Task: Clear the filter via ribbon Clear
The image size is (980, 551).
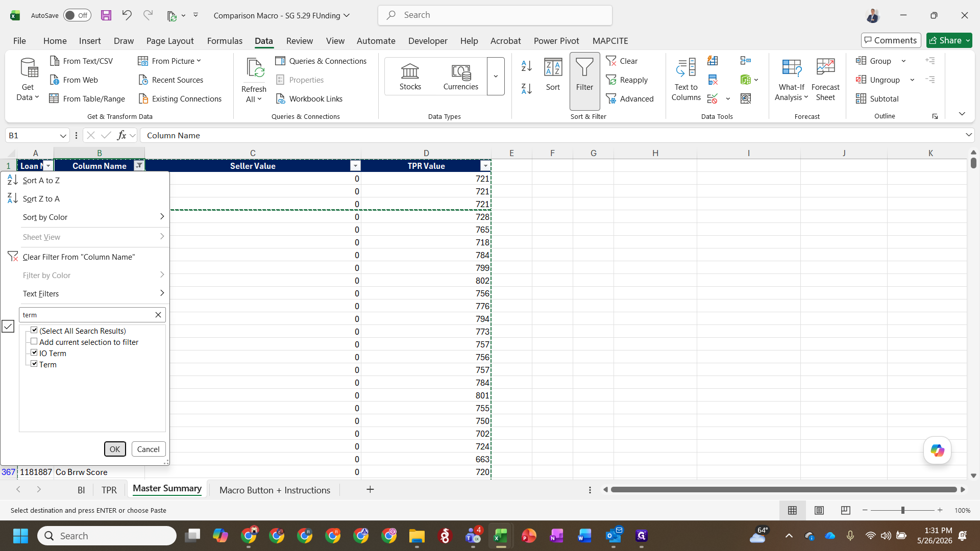Action: tap(622, 61)
